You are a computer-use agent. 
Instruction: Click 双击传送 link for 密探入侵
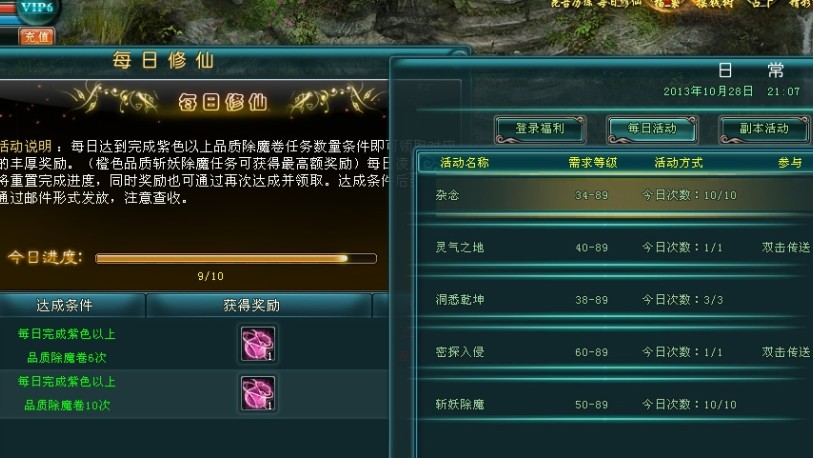[x=786, y=352]
